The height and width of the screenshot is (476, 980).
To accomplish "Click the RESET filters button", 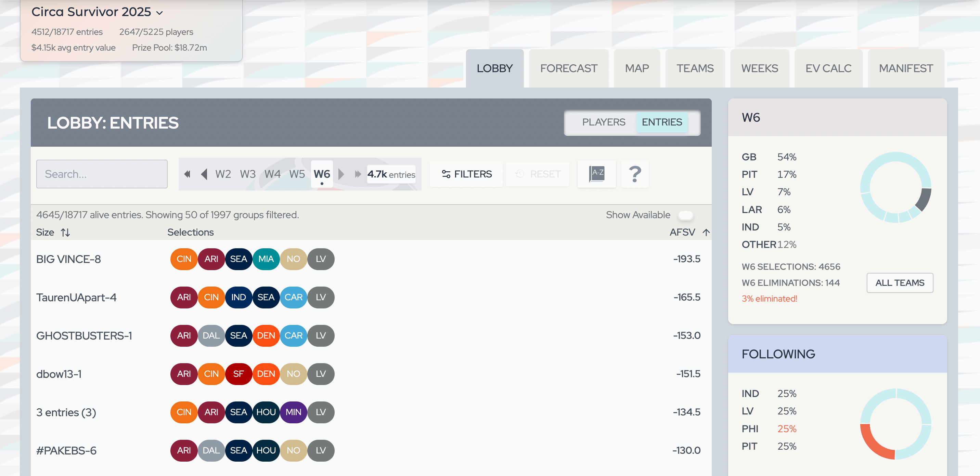I will (x=538, y=174).
